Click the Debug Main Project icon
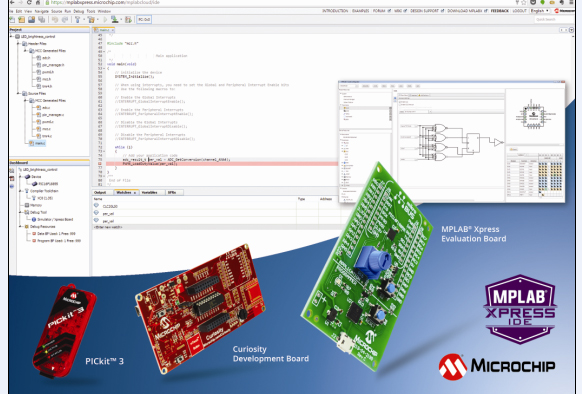The height and width of the screenshot is (394, 582). 128,20
